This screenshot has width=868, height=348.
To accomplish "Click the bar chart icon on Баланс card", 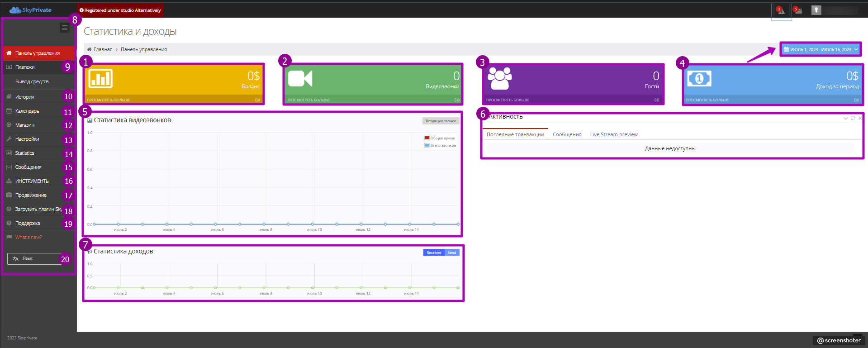I will pos(100,79).
